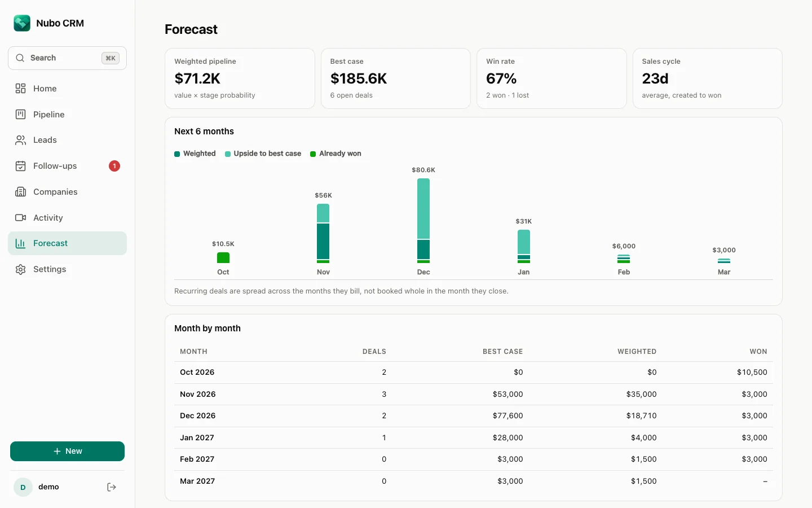Click the Dec upside bar segment
Screen dimensions: 812x508
click(423, 208)
